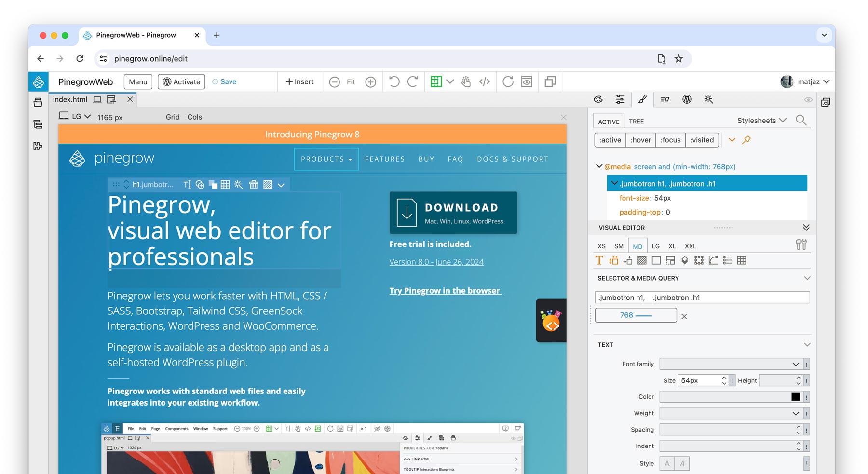Toggle the :visited pseudo-class state

(702, 140)
